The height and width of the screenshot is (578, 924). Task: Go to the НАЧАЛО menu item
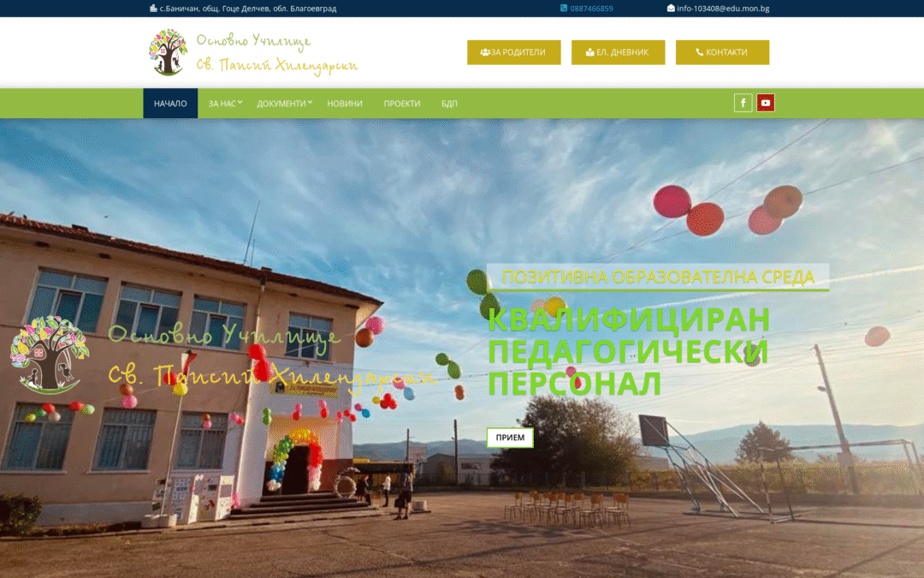point(170,104)
